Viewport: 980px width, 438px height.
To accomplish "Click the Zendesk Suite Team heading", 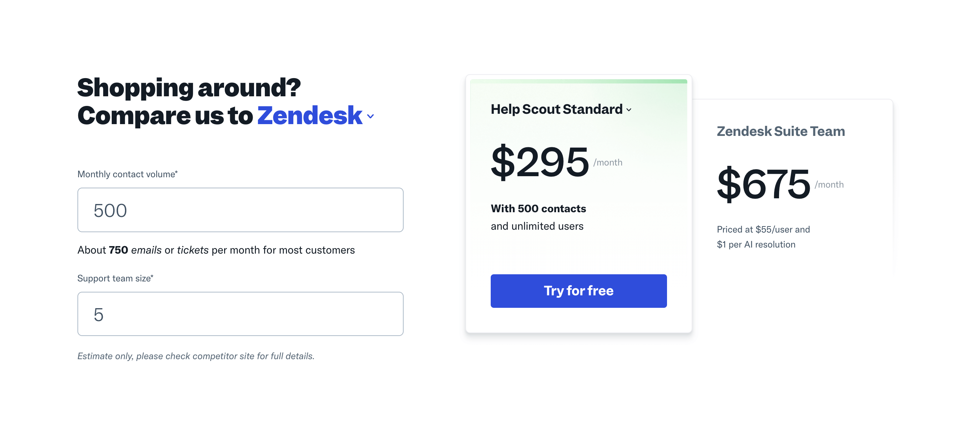I will (x=781, y=131).
